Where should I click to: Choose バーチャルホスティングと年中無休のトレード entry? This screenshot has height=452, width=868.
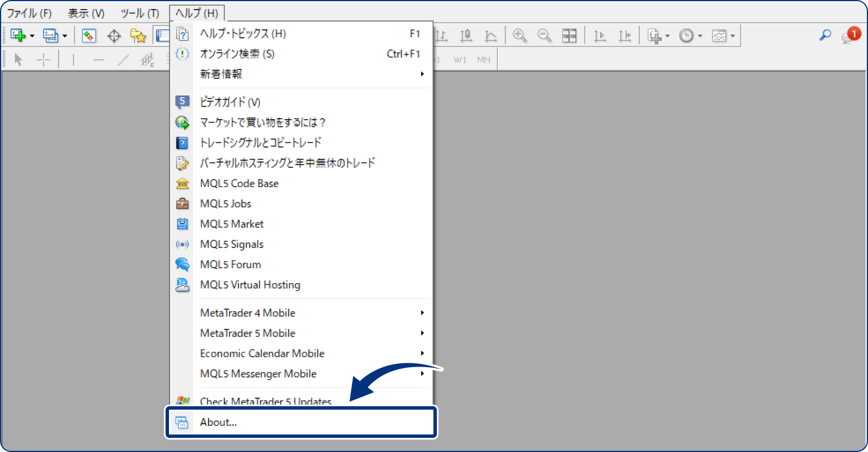coord(301,163)
